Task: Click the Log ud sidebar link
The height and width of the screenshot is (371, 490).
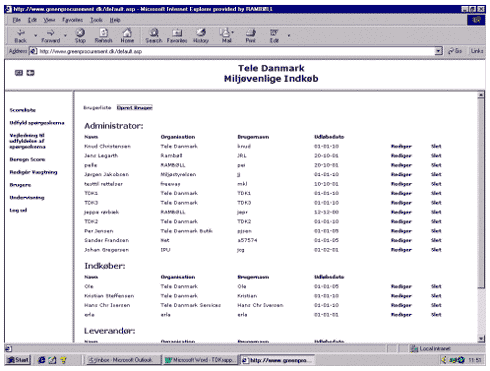Action: (x=18, y=210)
